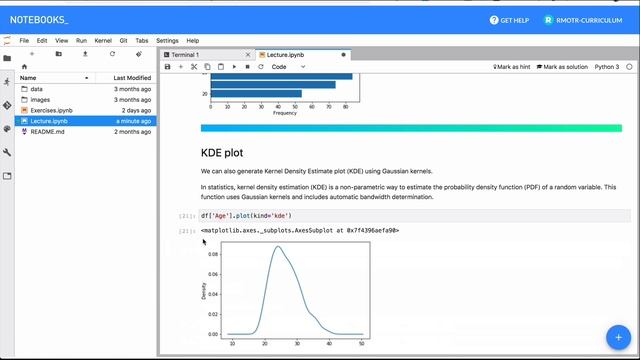Click the NOTEBOOKS_ logo link
640x360 pixels.
[x=39, y=20]
